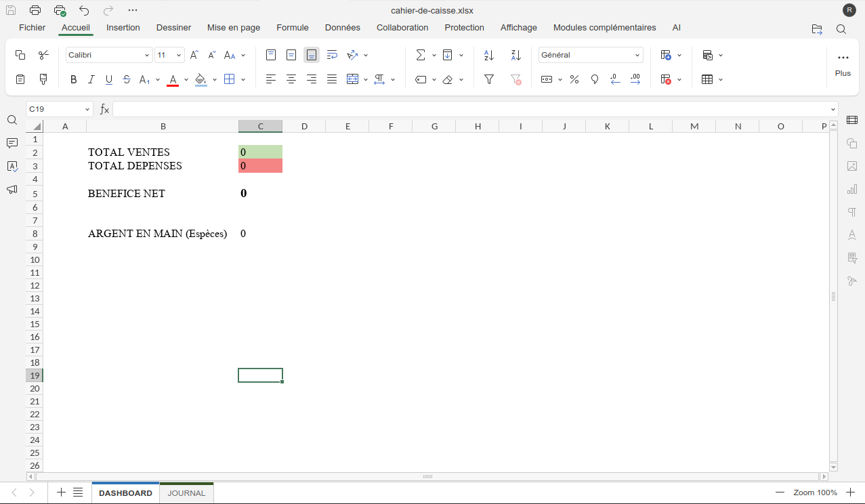The image size is (865, 504).
Task: Switch to the Mise en page tab
Action: (234, 28)
